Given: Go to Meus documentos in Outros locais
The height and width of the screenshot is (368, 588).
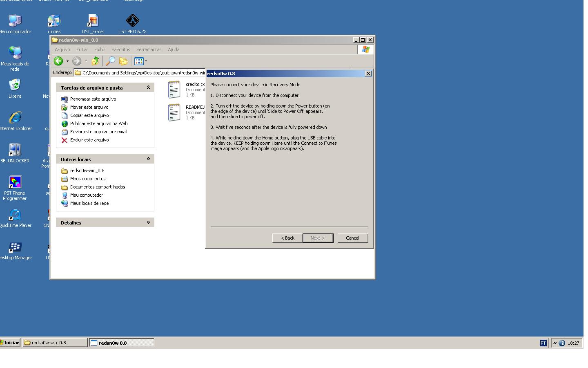Looking at the screenshot, I should (88, 179).
